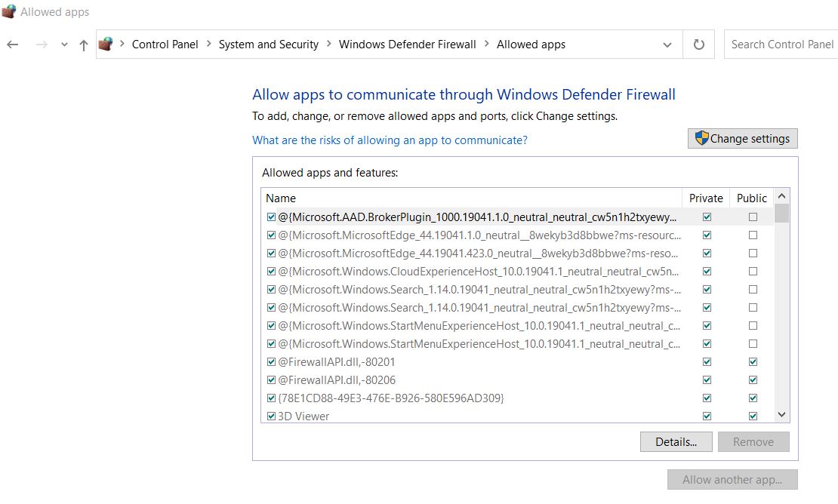Image resolution: width=838 pixels, height=504 pixels.
Task: Select the Allowed apps breadcrumb
Action: (x=531, y=45)
